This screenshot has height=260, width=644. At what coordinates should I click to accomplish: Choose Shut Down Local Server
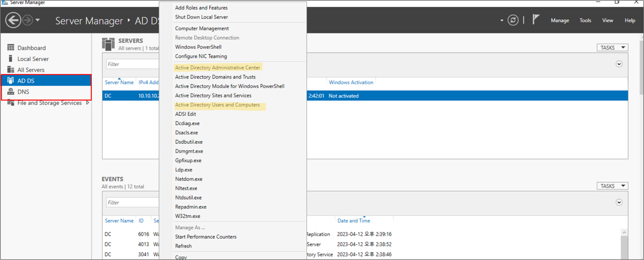201,17
